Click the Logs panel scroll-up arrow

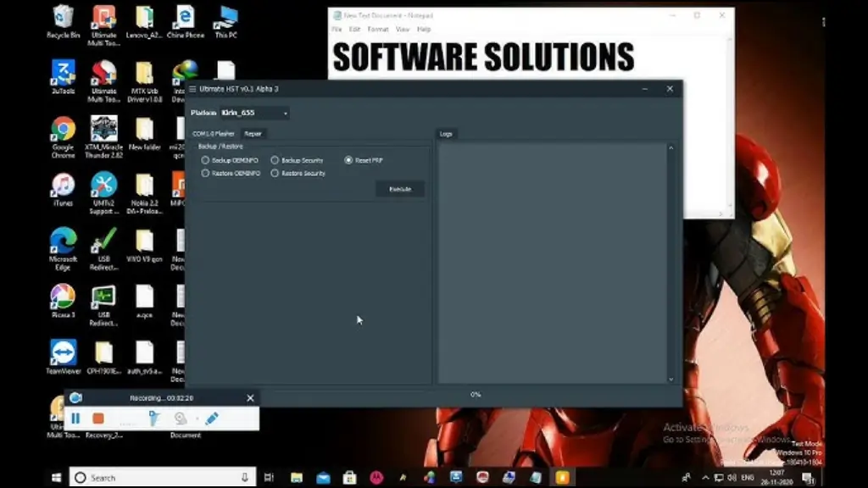671,147
